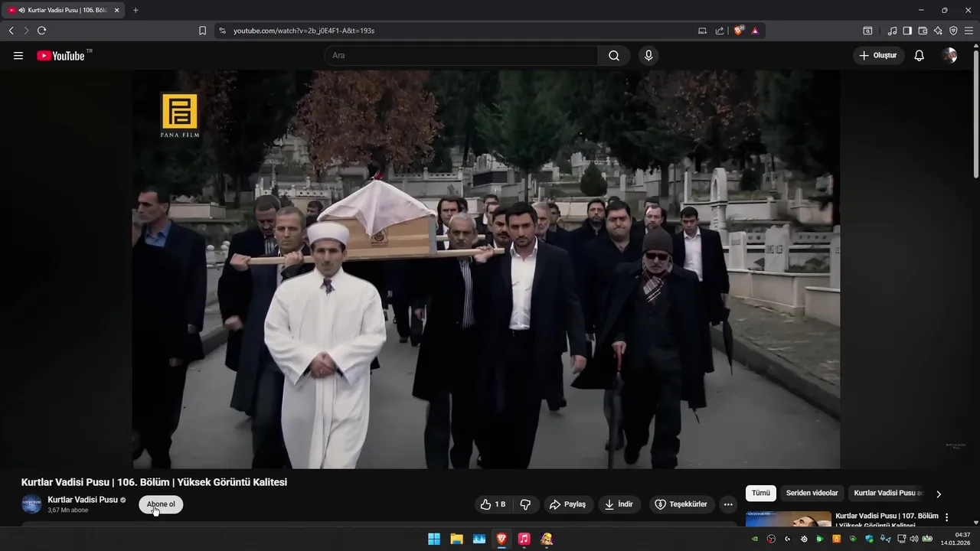Open options menu for 107. Bölüm video

pyautogui.click(x=947, y=517)
